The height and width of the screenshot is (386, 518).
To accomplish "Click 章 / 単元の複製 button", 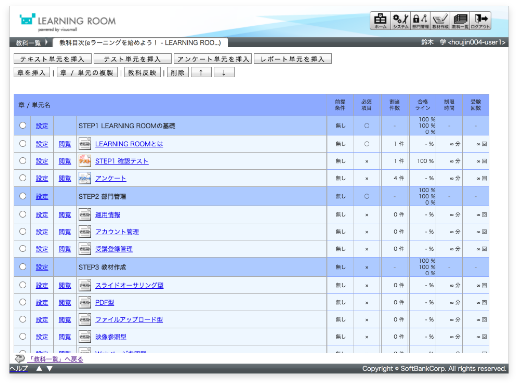I will (87, 72).
